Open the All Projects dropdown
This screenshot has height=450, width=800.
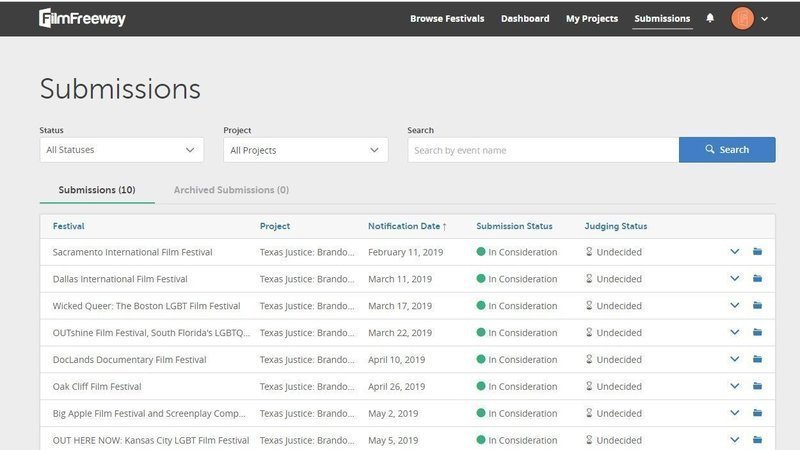click(x=305, y=150)
